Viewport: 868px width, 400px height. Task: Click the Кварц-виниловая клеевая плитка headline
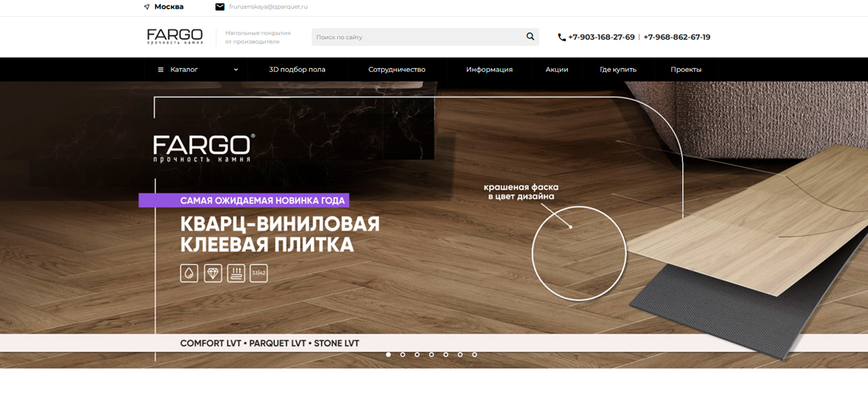coord(280,234)
